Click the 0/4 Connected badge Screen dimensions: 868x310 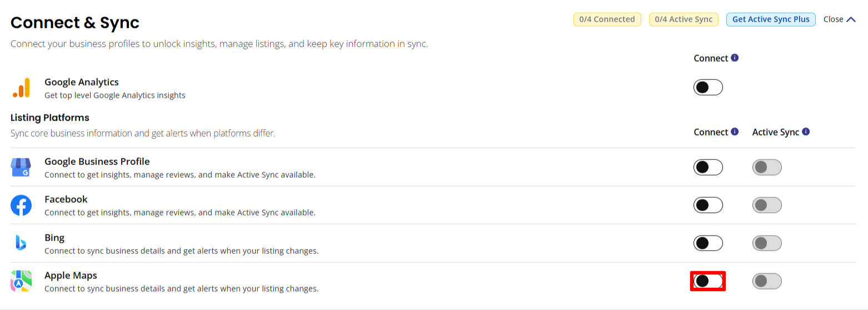(607, 19)
